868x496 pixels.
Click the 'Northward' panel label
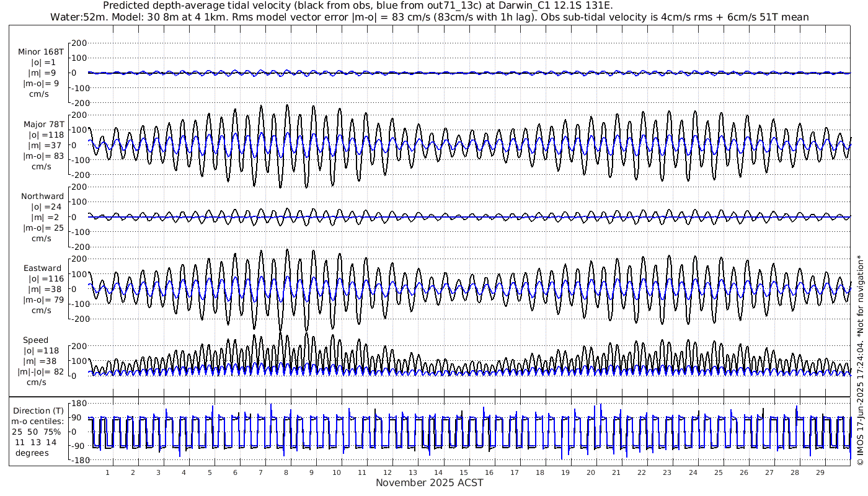tap(42, 197)
